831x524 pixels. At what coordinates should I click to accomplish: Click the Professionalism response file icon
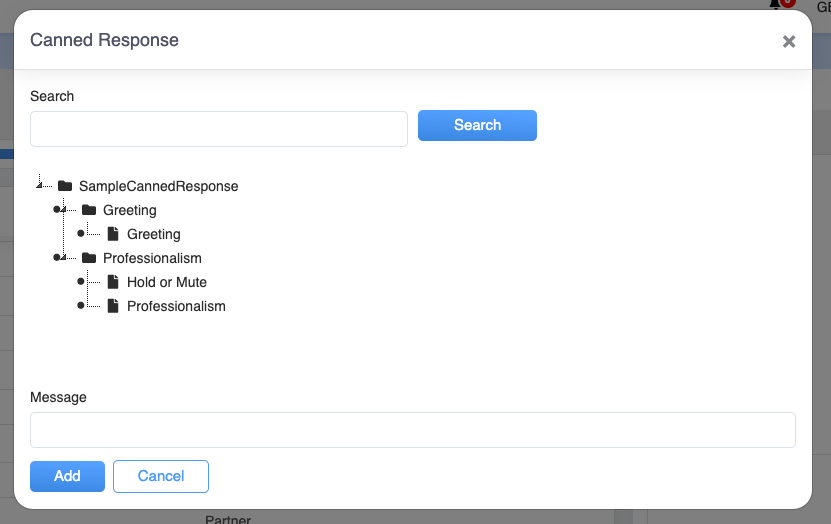(x=113, y=306)
